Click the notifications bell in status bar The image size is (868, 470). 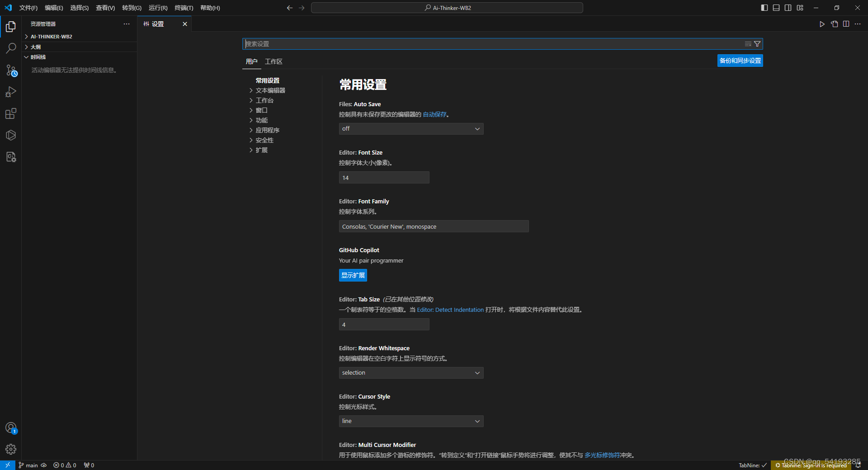pos(858,465)
